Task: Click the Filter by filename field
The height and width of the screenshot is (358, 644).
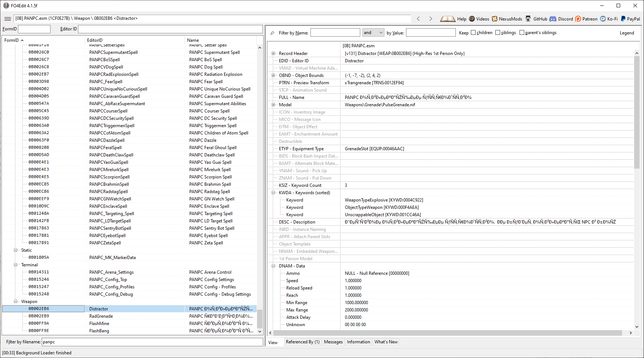Action: tap(152, 342)
